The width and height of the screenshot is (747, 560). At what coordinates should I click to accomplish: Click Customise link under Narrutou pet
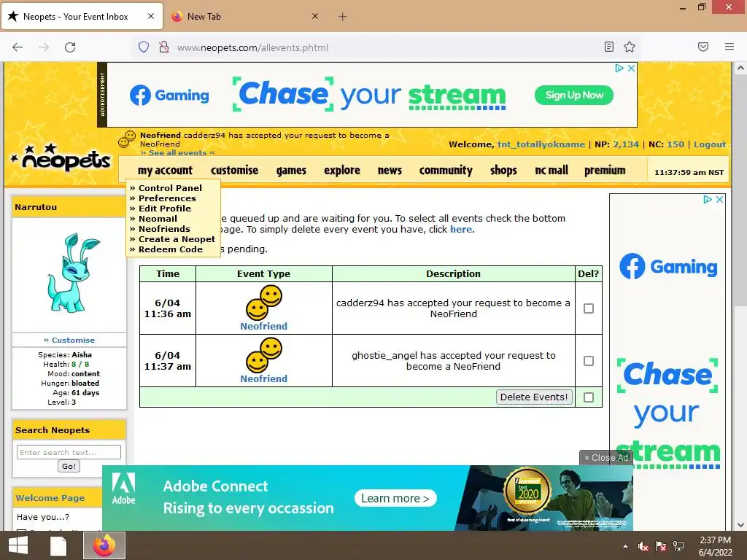coord(73,340)
